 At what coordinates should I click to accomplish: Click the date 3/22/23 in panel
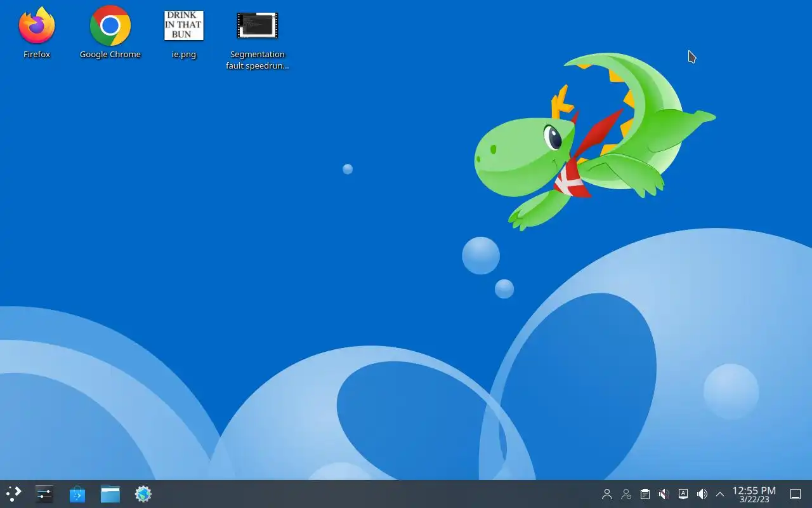(754, 500)
